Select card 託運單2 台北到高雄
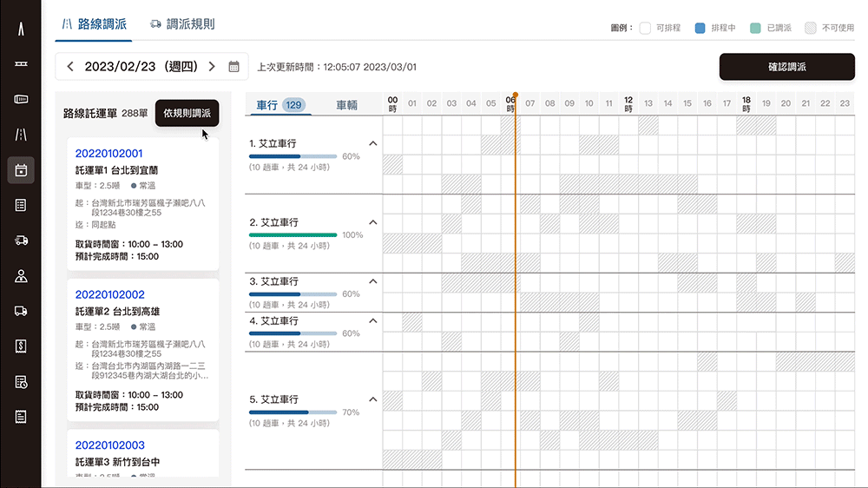Screen dimensions: 868x488 click(143, 350)
